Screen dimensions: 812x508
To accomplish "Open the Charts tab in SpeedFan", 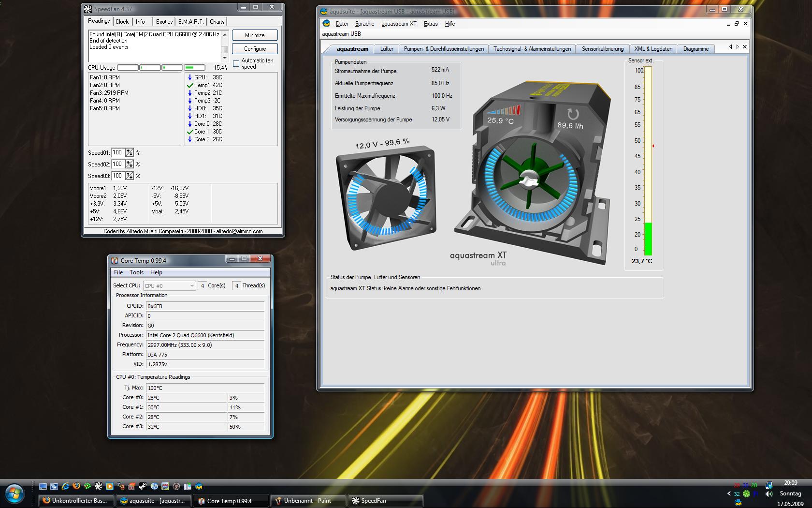I will point(217,22).
